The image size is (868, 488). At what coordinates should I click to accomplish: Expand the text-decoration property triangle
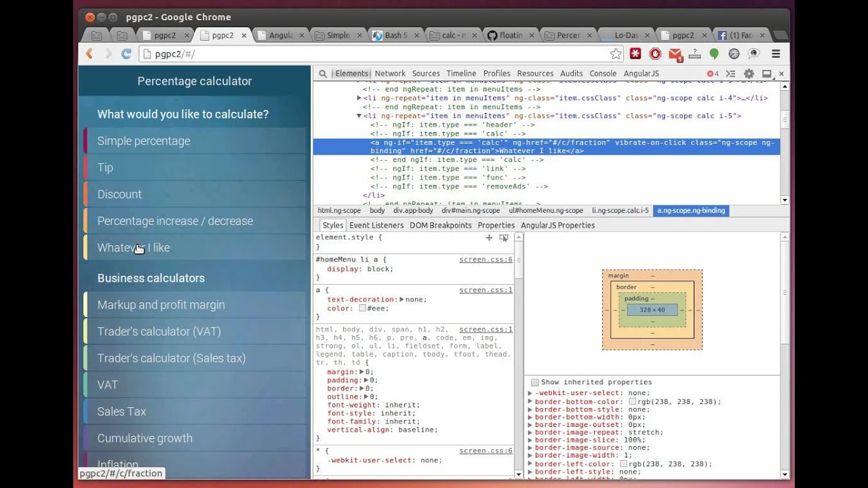click(x=401, y=300)
